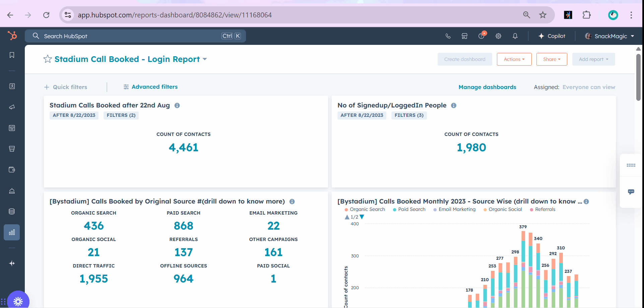Viewport: 644px width, 308px height.
Task: Favorite the dashboard with star icon
Action: (x=48, y=59)
